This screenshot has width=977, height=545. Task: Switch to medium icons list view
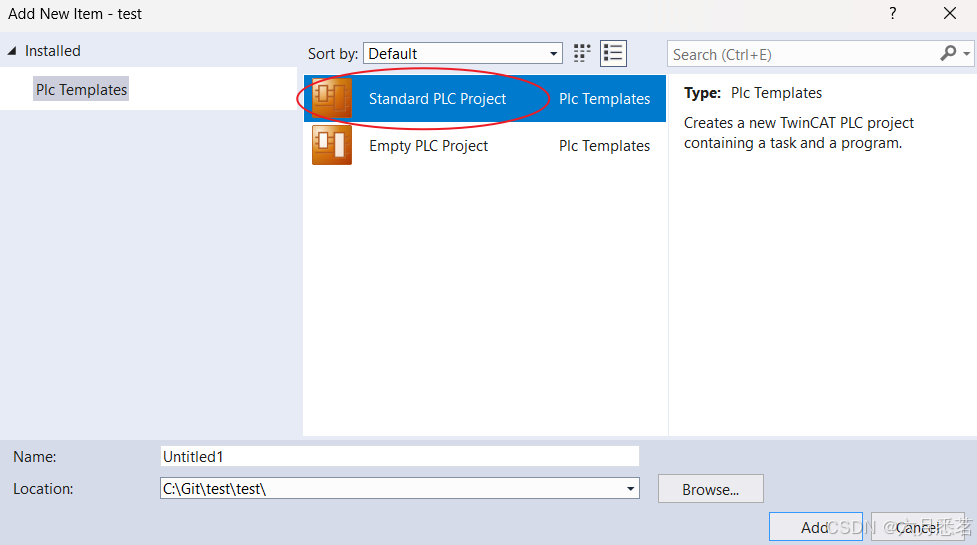click(613, 54)
